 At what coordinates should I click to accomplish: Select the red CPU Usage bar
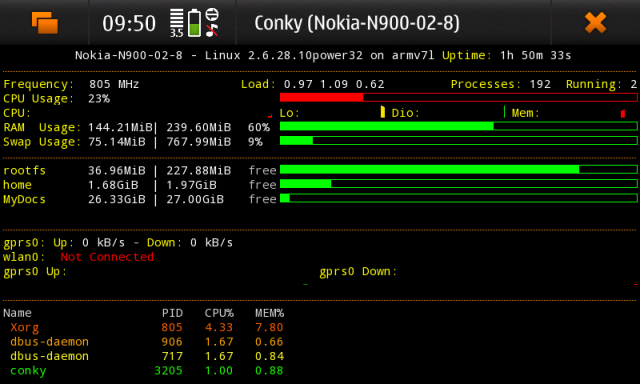pyautogui.click(x=458, y=97)
